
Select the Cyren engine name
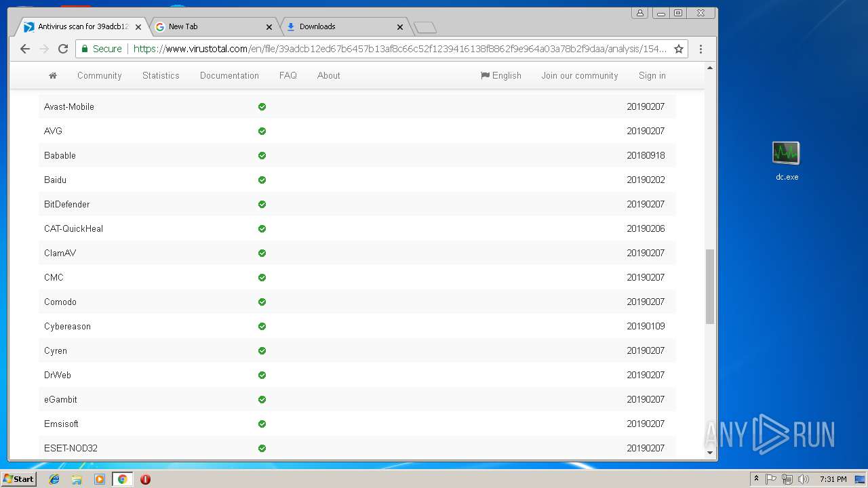[56, 350]
